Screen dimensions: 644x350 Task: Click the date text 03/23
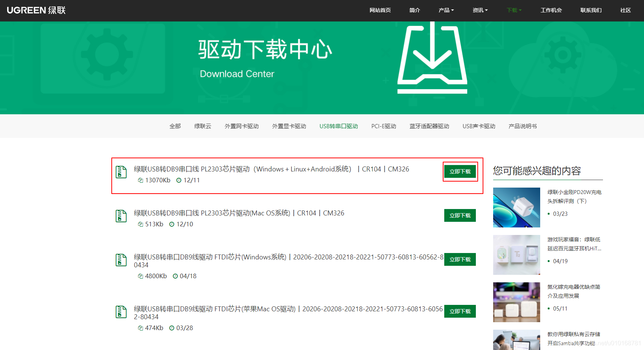560,214
